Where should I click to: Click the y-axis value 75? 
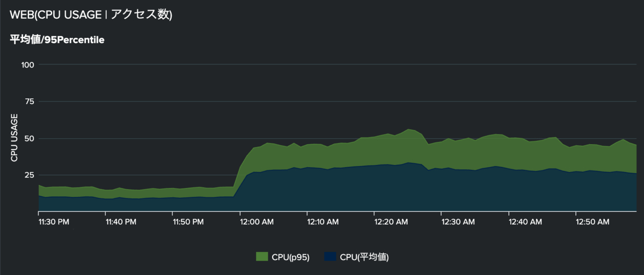tap(30, 102)
